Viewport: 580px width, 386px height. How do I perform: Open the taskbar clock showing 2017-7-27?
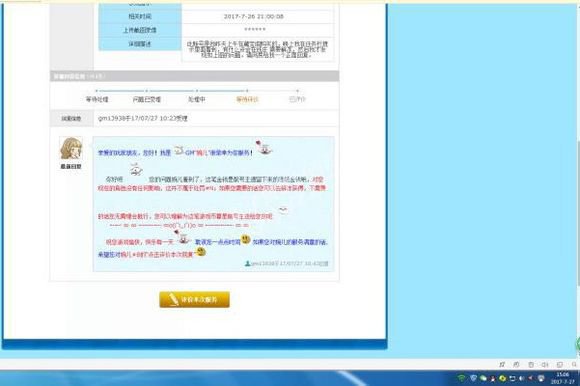click(x=563, y=378)
